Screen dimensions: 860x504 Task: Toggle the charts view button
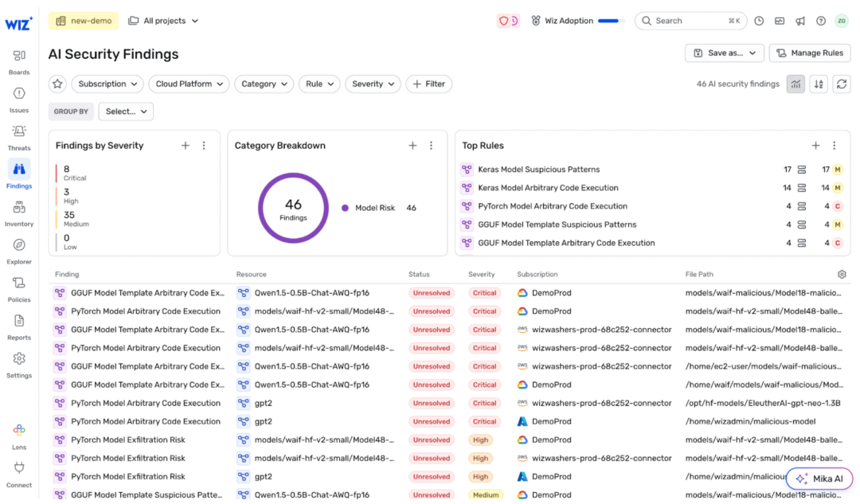tap(795, 84)
